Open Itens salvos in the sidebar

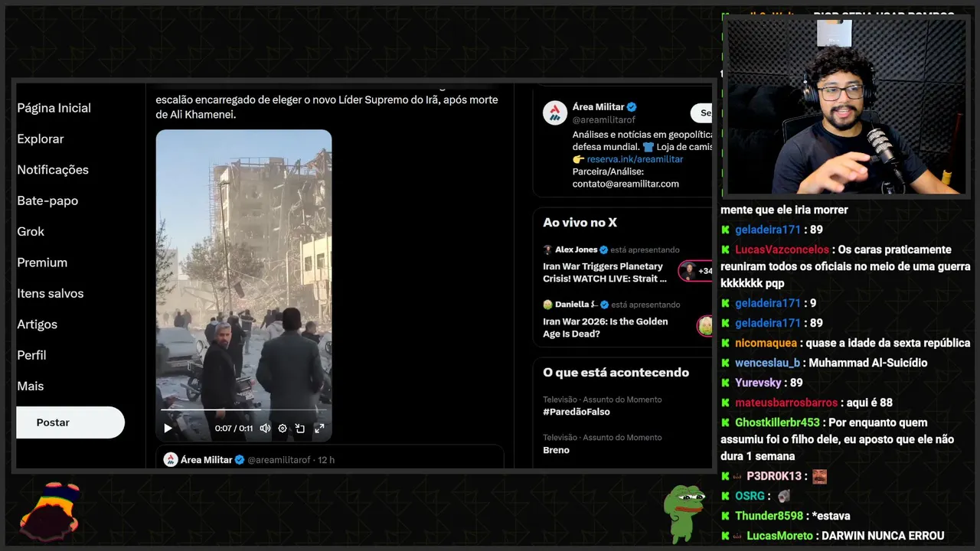pos(51,293)
